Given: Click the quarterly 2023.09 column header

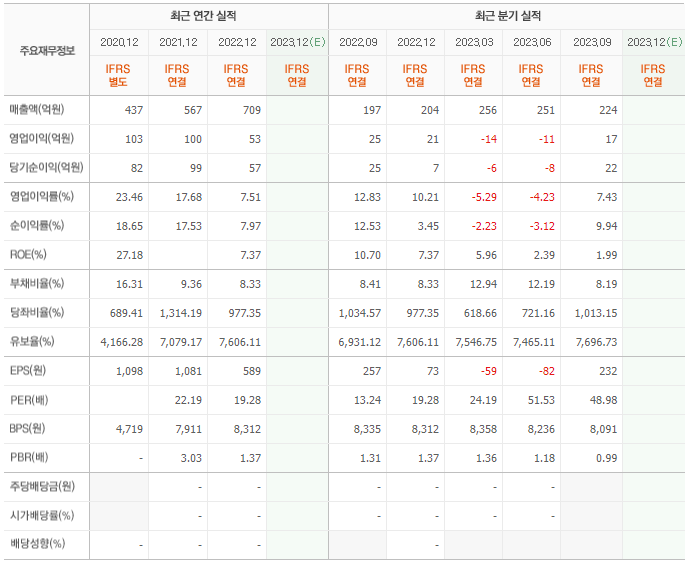Looking at the screenshot, I should click(x=592, y=42).
